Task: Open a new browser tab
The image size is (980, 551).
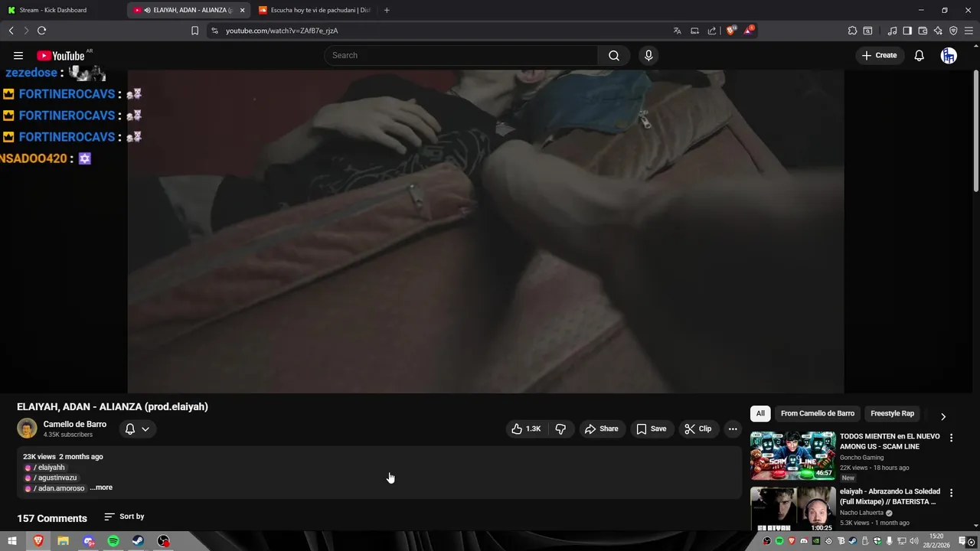Action: pos(387,10)
